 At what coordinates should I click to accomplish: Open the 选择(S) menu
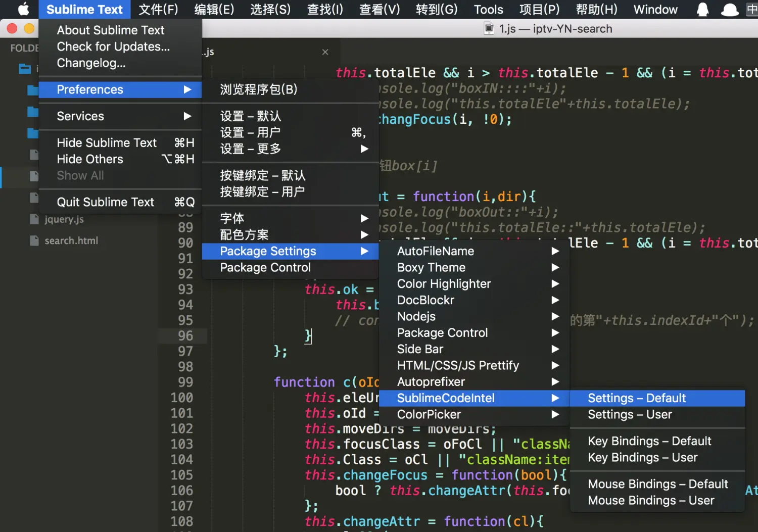270,9
